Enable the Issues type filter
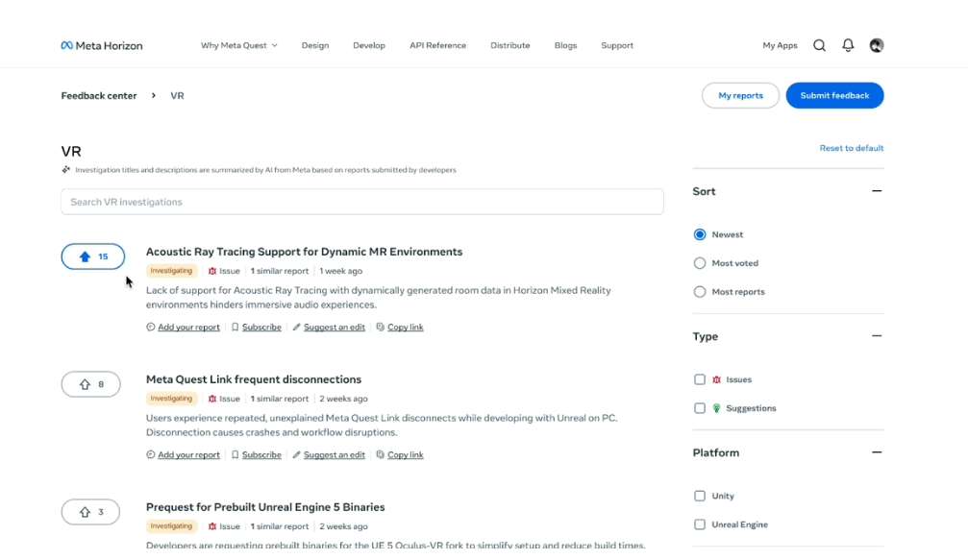The width and height of the screenshot is (968, 560). pyautogui.click(x=700, y=379)
